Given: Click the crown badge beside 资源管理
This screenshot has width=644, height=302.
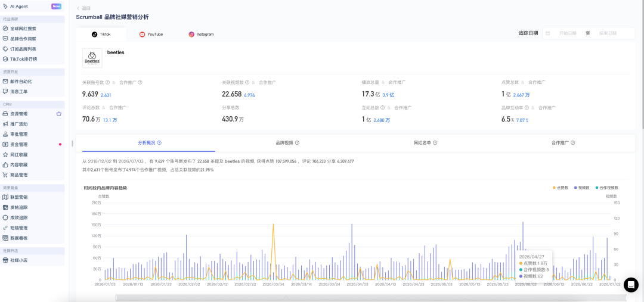Looking at the screenshot, I should [58, 114].
